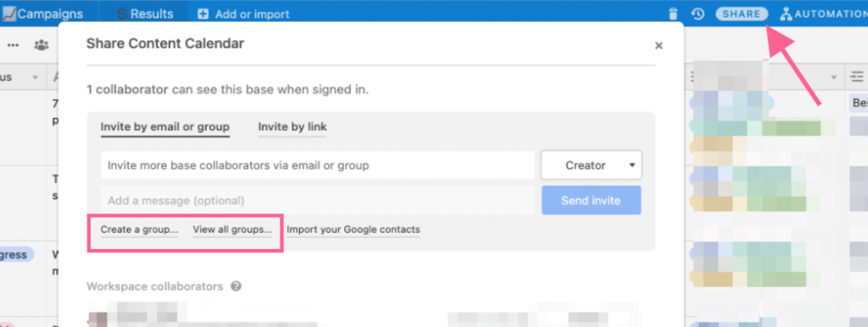Open the Automations panel
868x327 pixels.
tap(824, 14)
